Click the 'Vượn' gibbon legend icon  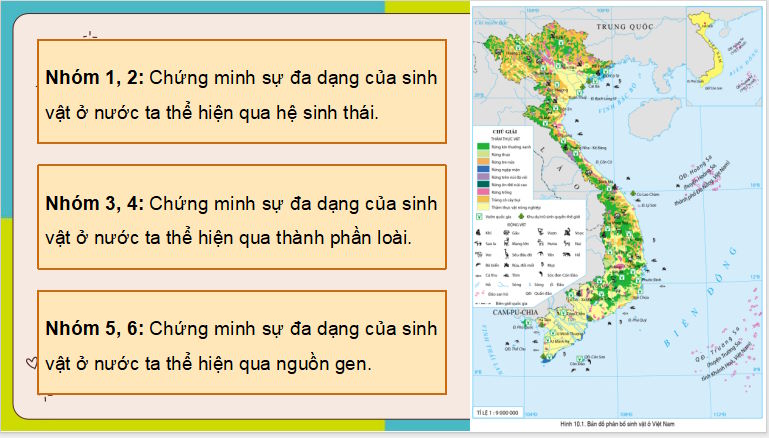tap(540, 232)
